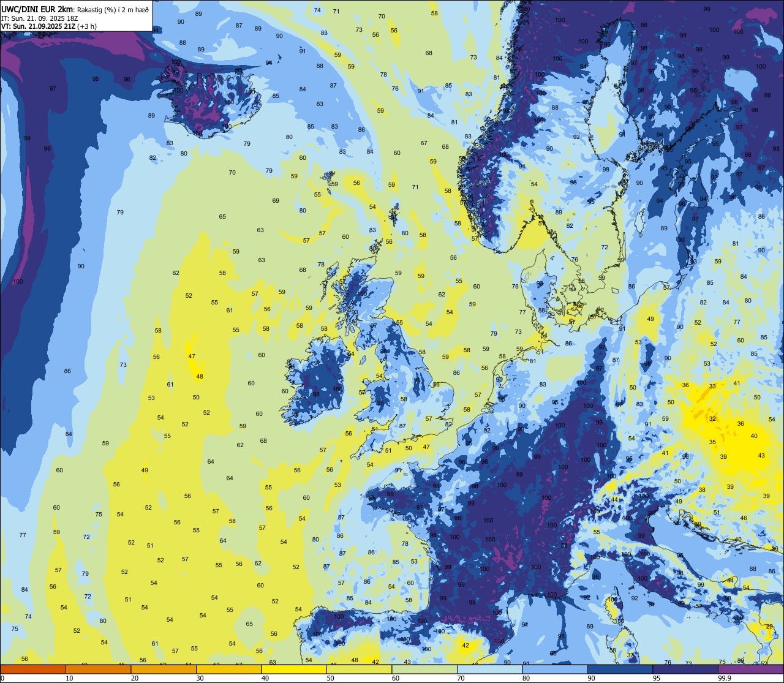Screen dimensions: 784x683
Task: Click the legend scale label "70"
Action: pos(461,678)
